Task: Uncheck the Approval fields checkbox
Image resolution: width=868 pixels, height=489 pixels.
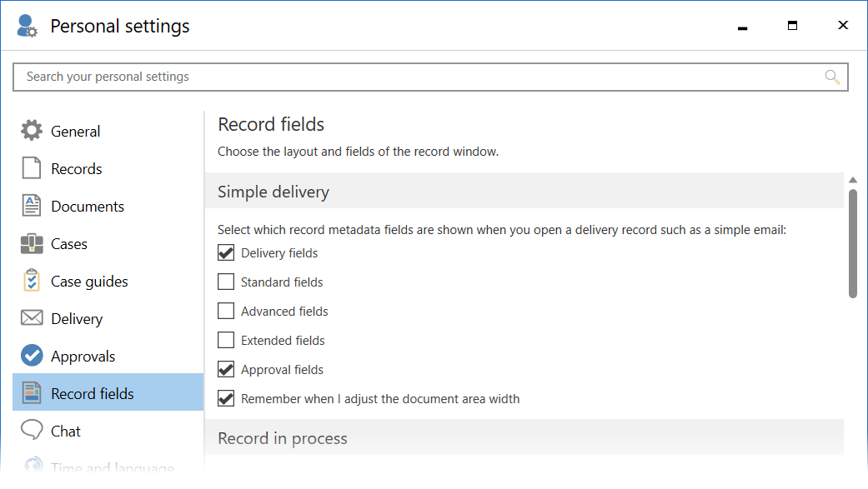Action: (226, 370)
